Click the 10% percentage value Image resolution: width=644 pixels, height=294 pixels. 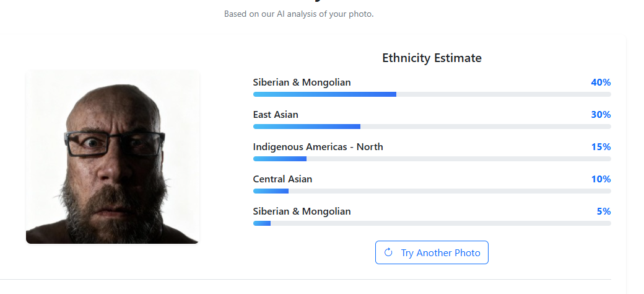point(601,179)
